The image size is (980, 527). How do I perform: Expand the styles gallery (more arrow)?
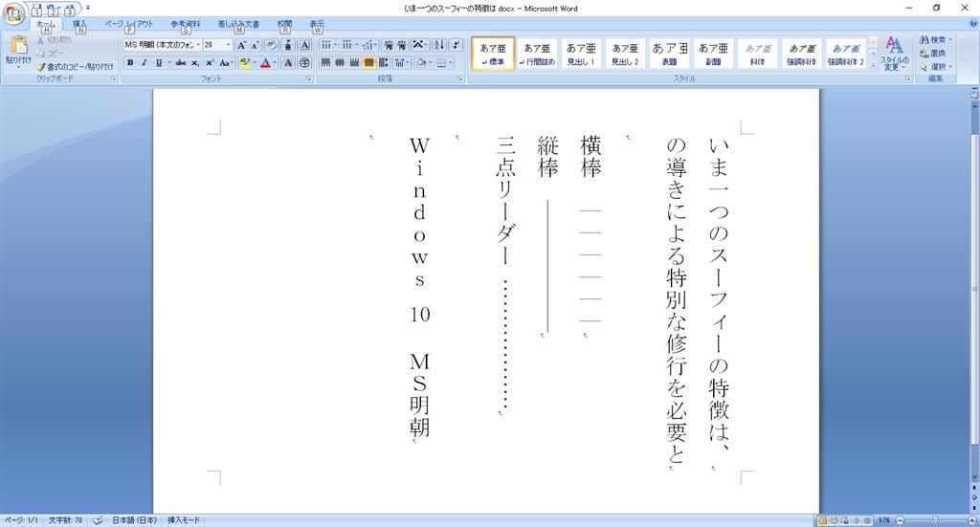click(873, 64)
